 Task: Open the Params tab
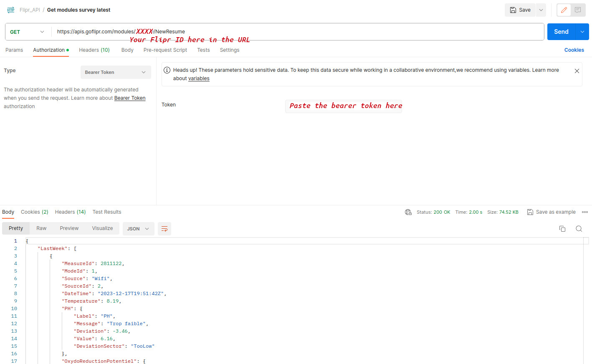tap(14, 50)
